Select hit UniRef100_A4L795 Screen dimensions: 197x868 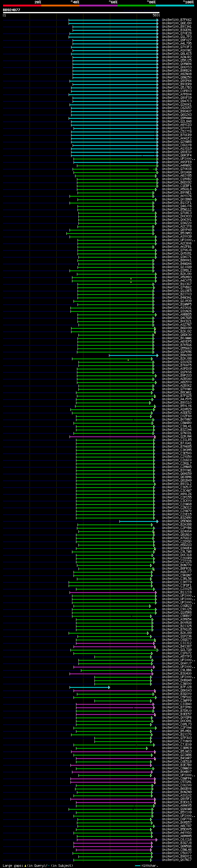[177, 43]
